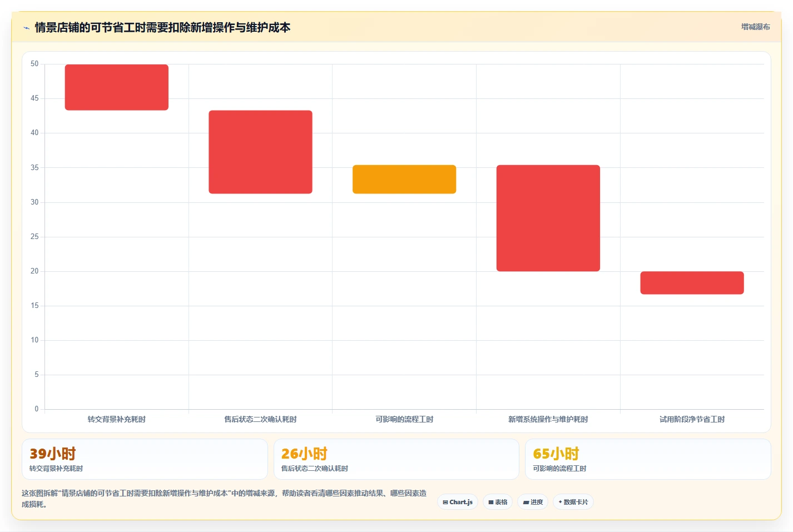Image resolution: width=793 pixels, height=532 pixels.
Task: Open the 65小时 data card
Action: [x=648, y=459]
